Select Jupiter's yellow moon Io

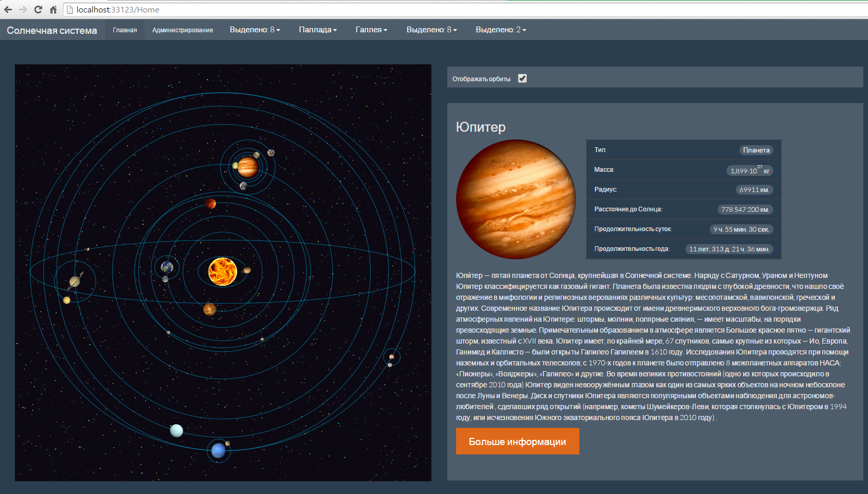coord(236,166)
